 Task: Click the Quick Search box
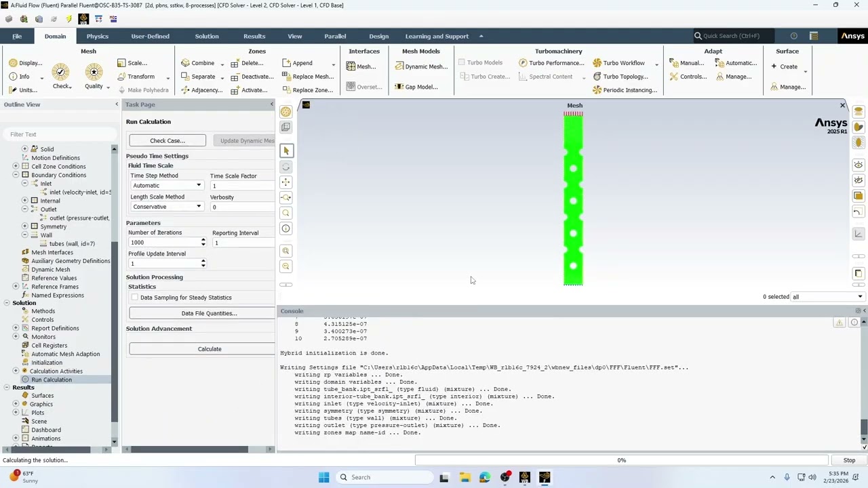(735, 36)
